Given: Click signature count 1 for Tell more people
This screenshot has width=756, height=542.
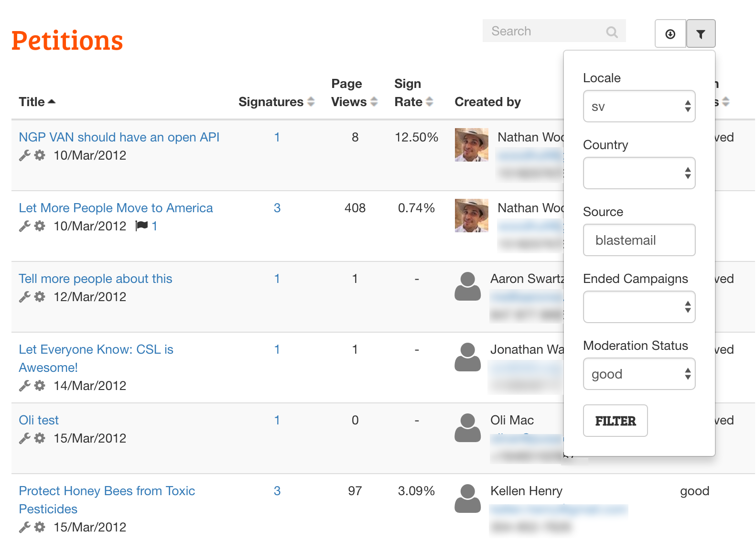Looking at the screenshot, I should click(x=277, y=279).
